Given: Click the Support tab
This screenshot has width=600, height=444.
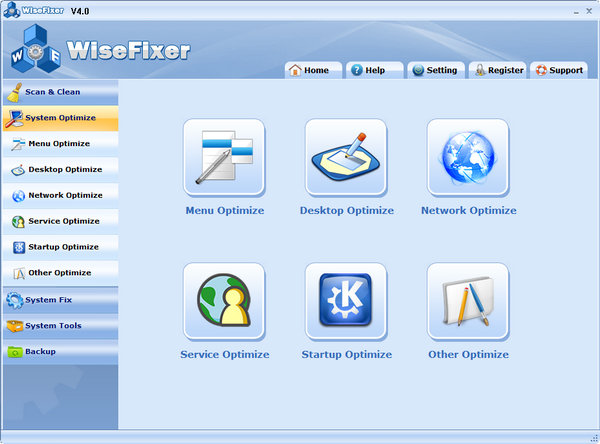Looking at the screenshot, I should click(x=559, y=70).
